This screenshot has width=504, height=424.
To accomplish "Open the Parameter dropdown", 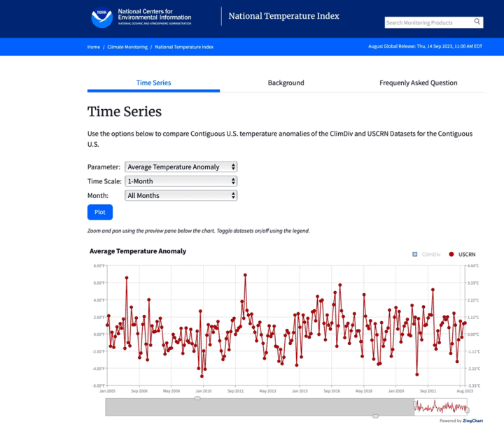I will (181, 167).
